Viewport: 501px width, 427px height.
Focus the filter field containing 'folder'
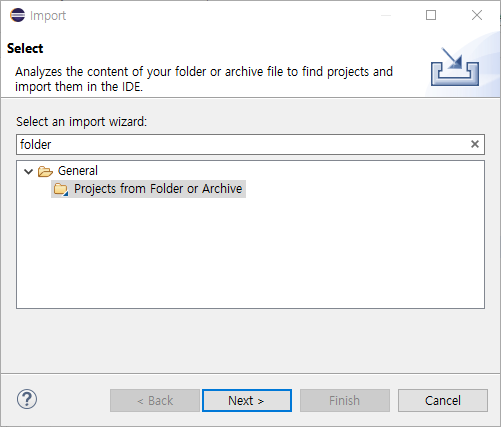243,144
